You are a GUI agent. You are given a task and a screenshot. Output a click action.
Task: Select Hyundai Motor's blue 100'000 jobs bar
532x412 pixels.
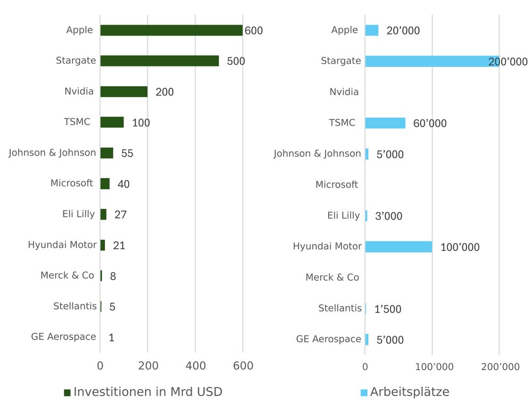coord(398,247)
